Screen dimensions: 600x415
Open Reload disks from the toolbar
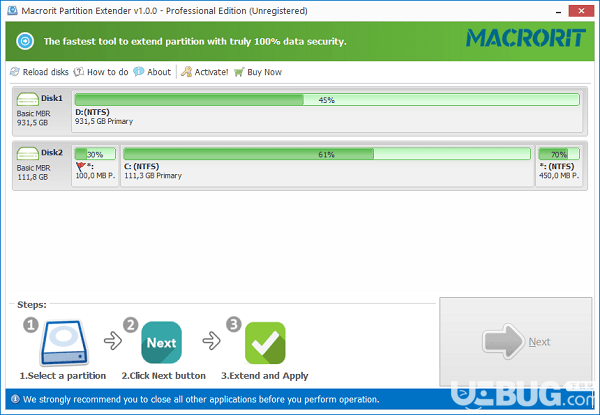[39, 72]
